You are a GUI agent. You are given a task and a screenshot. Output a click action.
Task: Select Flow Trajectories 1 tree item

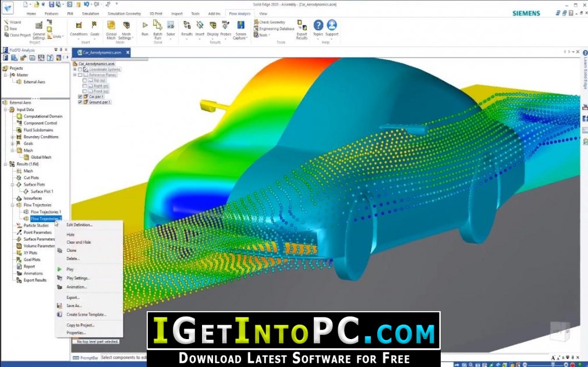tap(42, 212)
